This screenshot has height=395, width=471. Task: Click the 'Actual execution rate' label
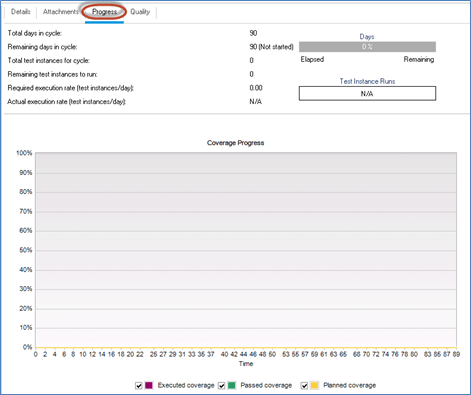[x=67, y=102]
